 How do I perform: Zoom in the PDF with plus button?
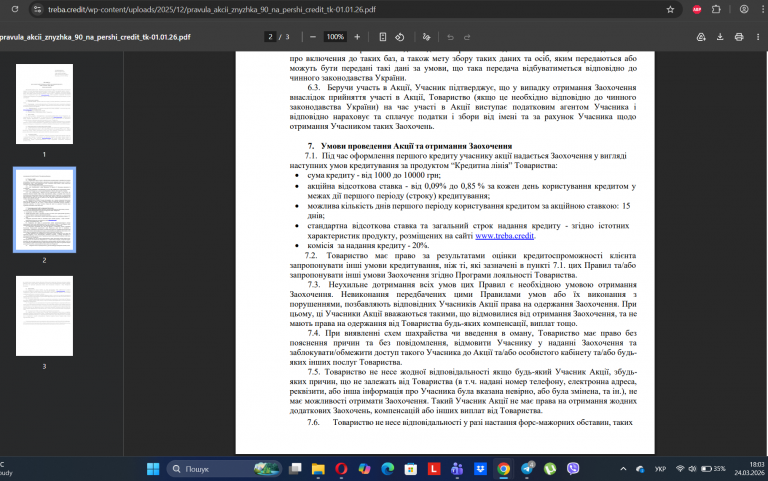(x=357, y=37)
